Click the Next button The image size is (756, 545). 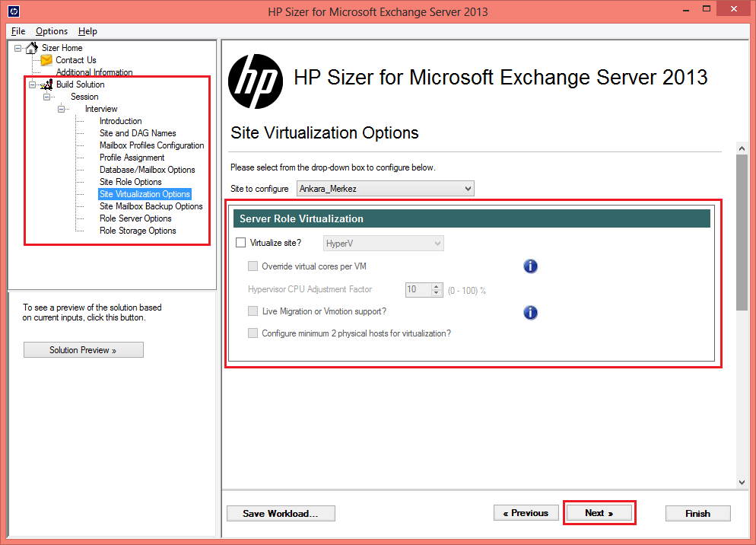(599, 513)
